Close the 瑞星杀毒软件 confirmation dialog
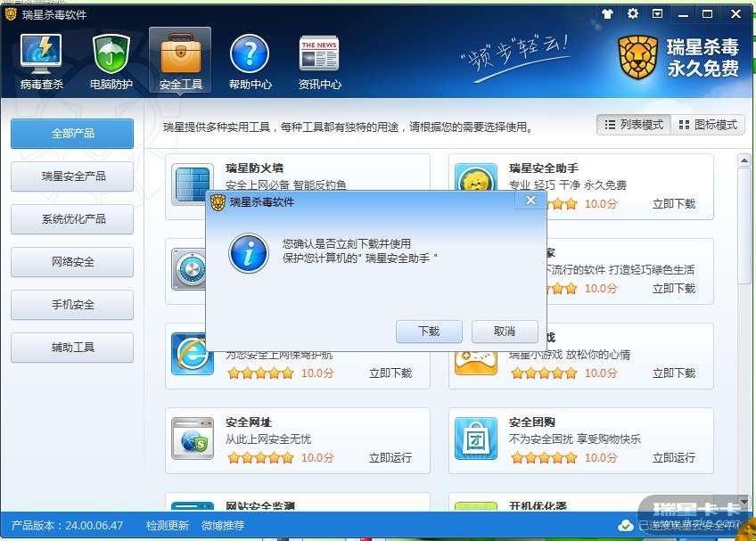 coord(530,201)
